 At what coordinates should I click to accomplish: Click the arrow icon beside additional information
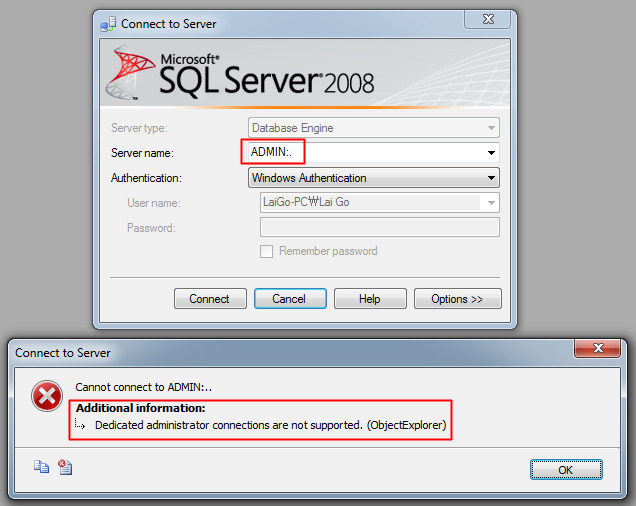80,424
